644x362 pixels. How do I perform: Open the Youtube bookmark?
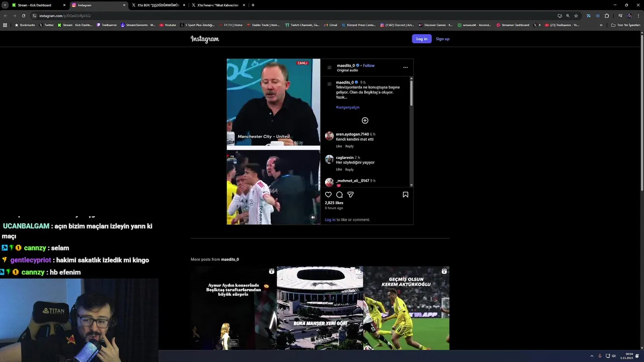[x=168, y=25]
